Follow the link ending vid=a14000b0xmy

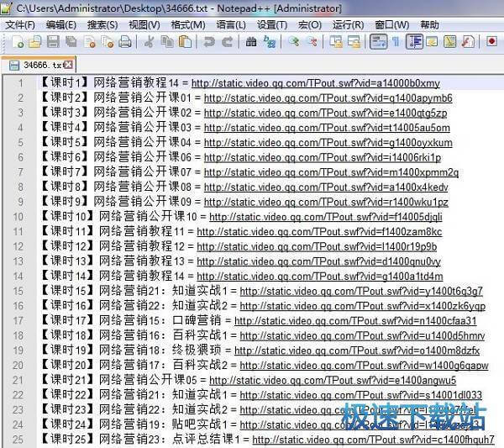pyautogui.click(x=316, y=83)
